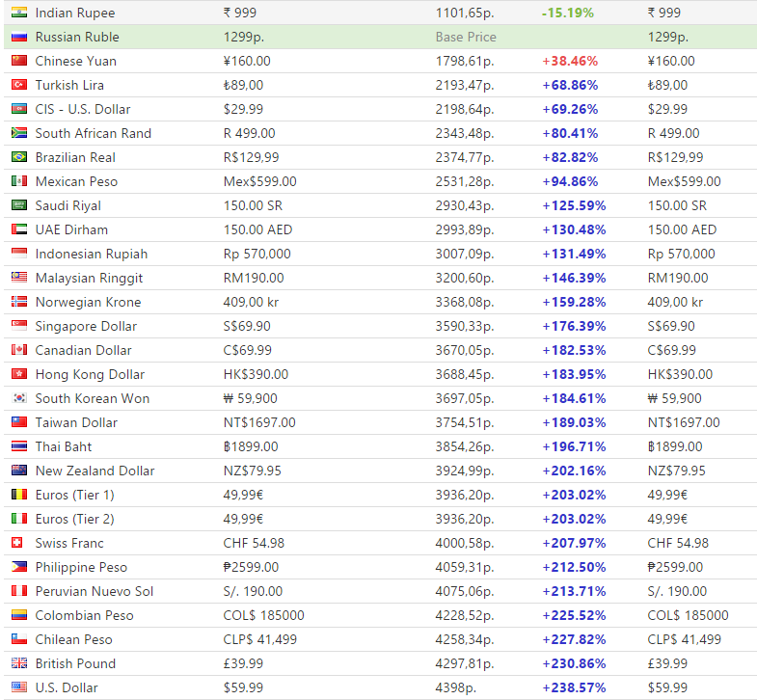Click the United Kingdom flag icon

pos(18,663)
